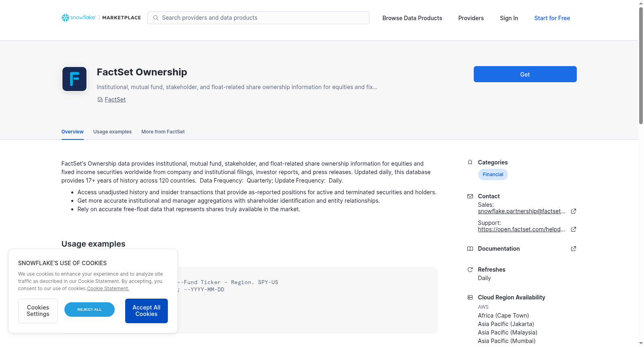Open external link icon beside Support URL
644x347 pixels.
click(x=574, y=229)
